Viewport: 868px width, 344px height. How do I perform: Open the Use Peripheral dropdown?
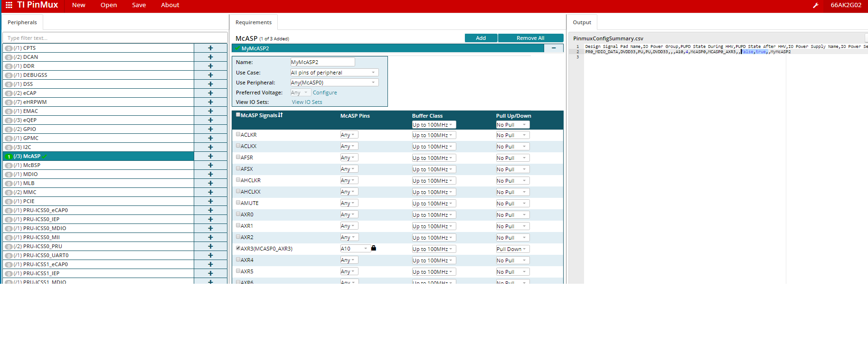pyautogui.click(x=334, y=83)
